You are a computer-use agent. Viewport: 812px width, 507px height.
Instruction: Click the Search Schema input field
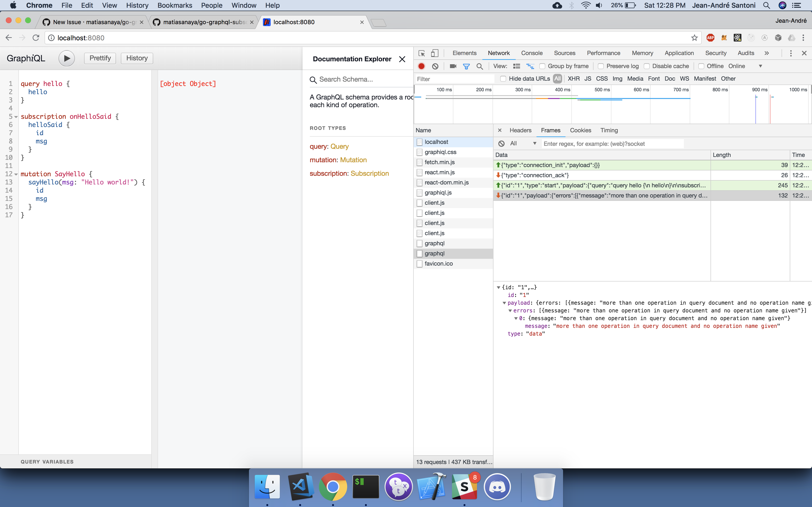[359, 79]
